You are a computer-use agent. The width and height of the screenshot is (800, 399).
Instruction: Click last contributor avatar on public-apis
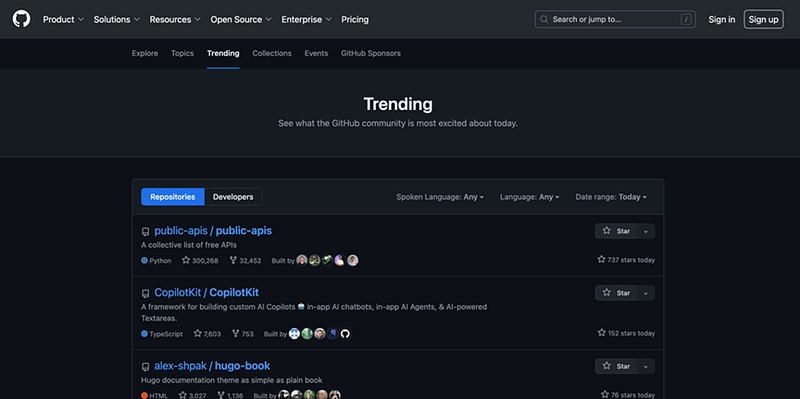pos(353,260)
